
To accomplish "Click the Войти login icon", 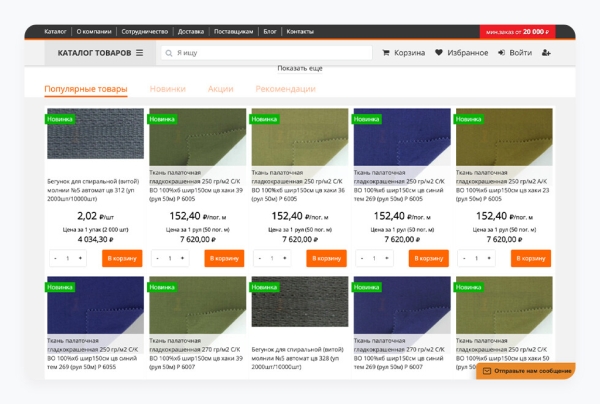I will [x=502, y=53].
